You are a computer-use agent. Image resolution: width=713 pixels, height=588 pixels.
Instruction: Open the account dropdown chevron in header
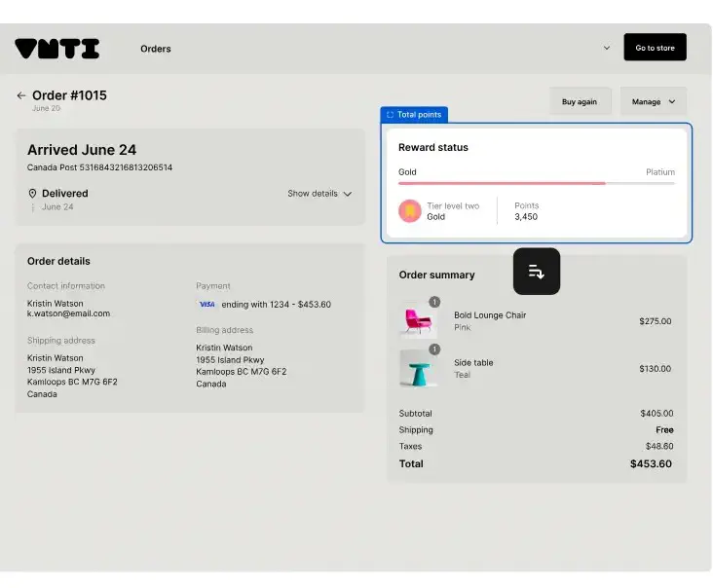(607, 48)
